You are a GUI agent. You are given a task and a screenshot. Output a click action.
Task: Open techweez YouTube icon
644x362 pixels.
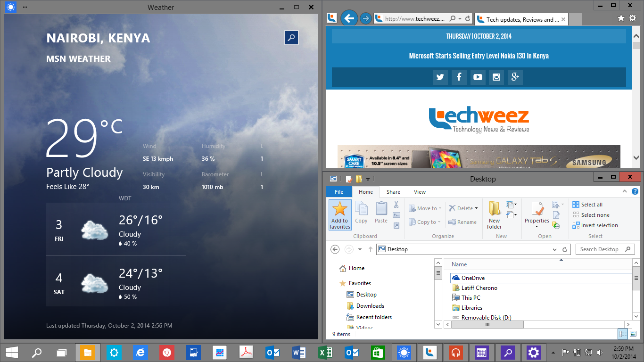coord(478,77)
